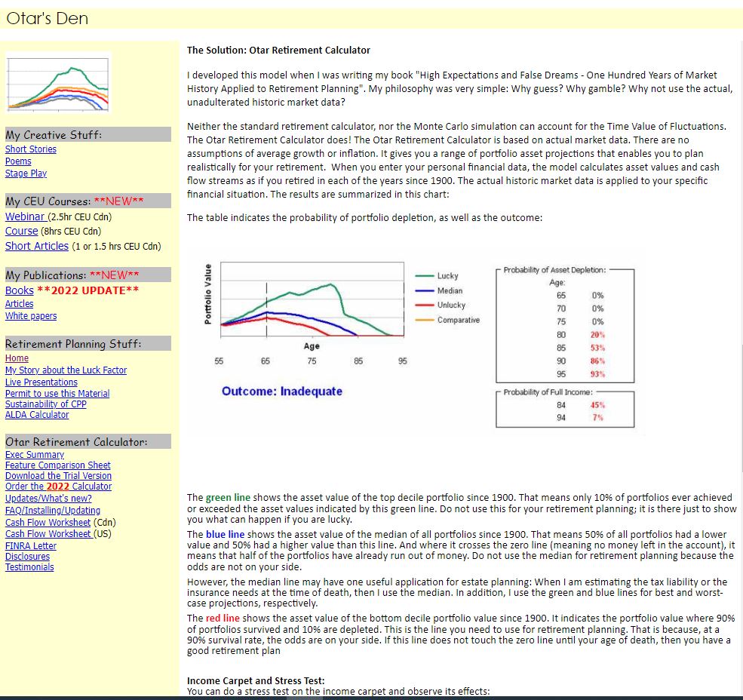Click Order the 2022 Calculator link

[58, 487]
